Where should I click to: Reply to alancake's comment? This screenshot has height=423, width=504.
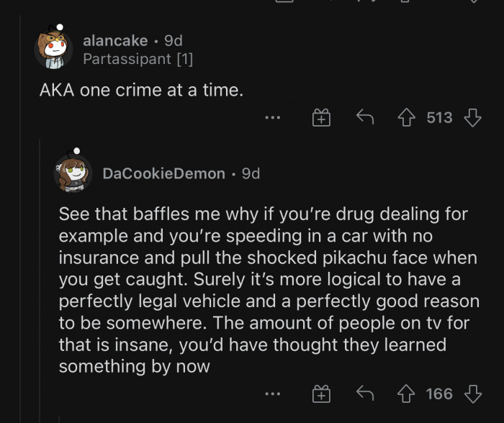(x=364, y=117)
